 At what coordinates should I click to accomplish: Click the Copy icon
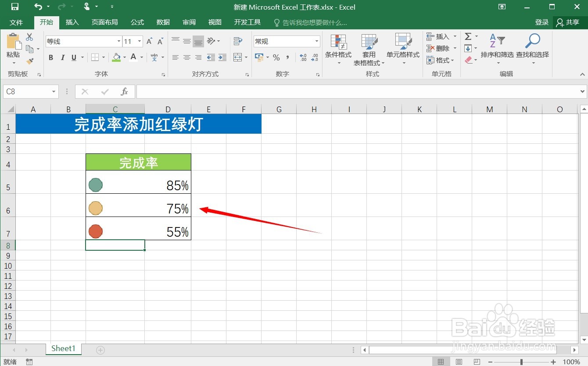click(x=29, y=49)
